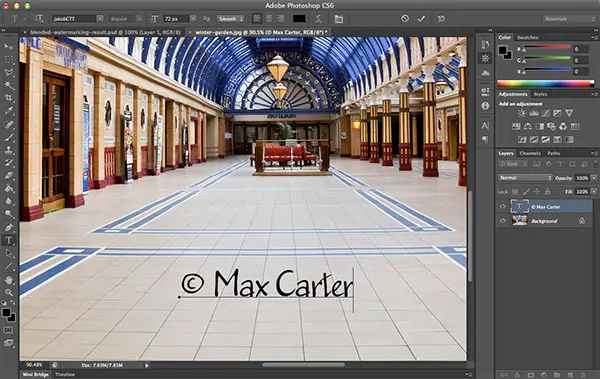Select the Eyedropper tool
600x379 pixels.
[x=8, y=111]
